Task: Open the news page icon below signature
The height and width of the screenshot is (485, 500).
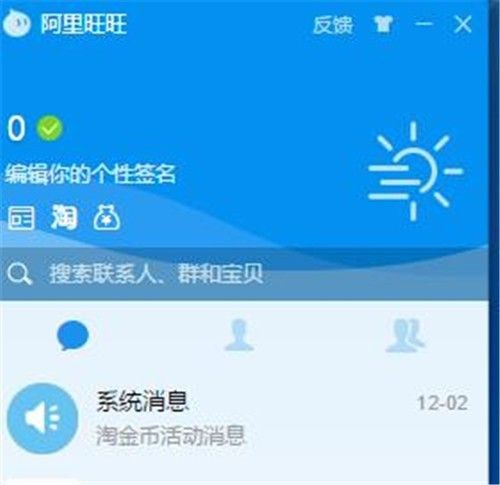Action: [21, 218]
